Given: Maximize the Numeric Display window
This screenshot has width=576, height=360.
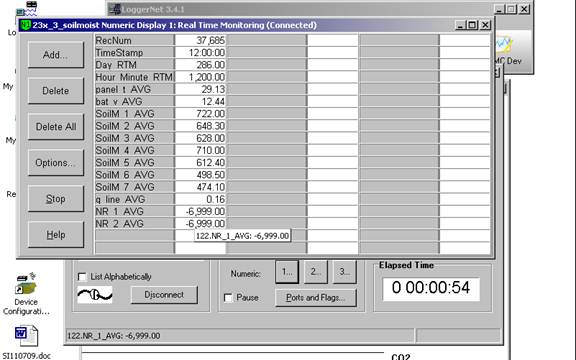Looking at the screenshot, I should click(473, 25).
